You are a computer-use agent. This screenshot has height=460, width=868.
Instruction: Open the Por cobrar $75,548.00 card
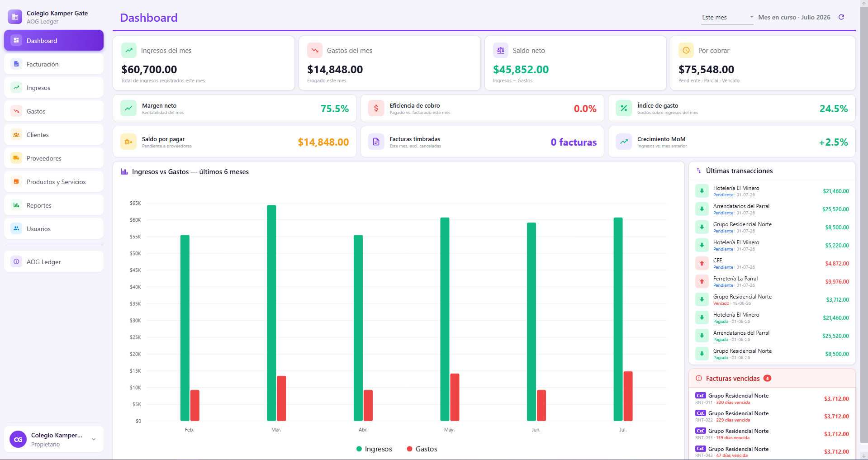coord(763,63)
